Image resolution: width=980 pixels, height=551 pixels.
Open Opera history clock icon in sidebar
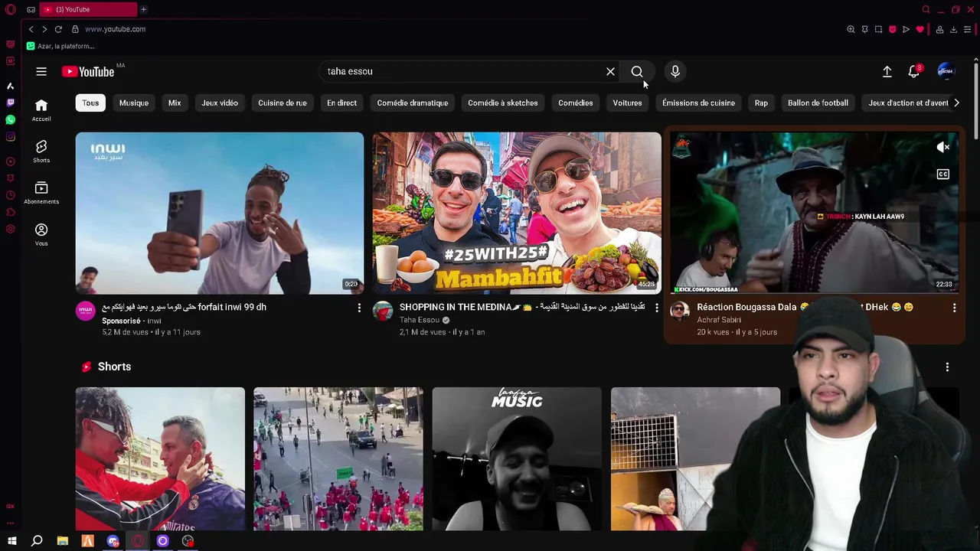10,195
